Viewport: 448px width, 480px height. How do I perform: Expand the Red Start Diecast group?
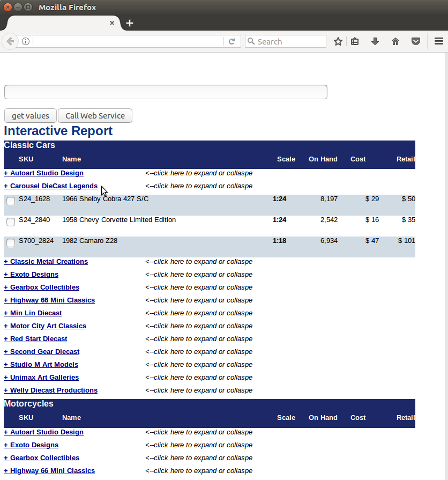pos(35,338)
